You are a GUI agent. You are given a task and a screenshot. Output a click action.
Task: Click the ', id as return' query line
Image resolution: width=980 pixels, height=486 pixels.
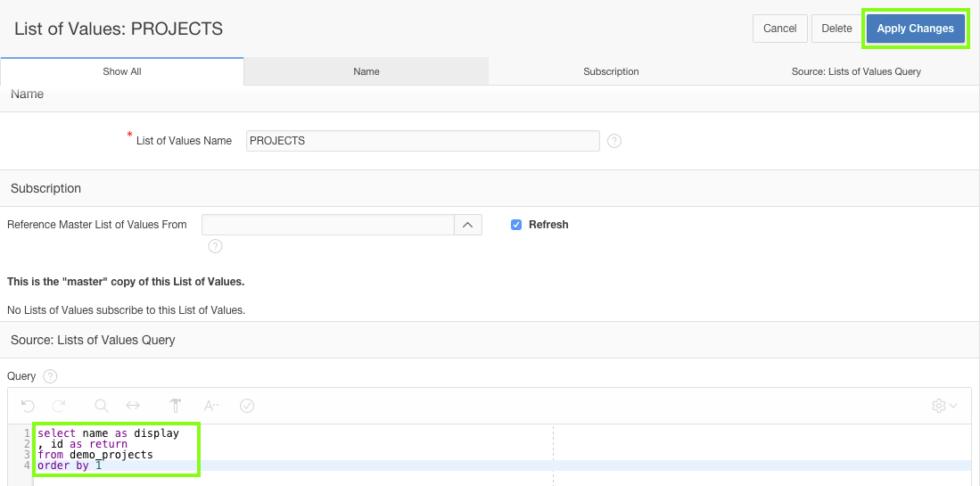pos(83,443)
